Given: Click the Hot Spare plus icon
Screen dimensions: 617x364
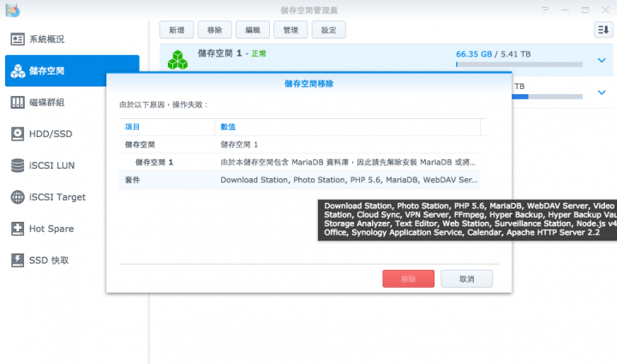Looking at the screenshot, I should click(17, 229).
